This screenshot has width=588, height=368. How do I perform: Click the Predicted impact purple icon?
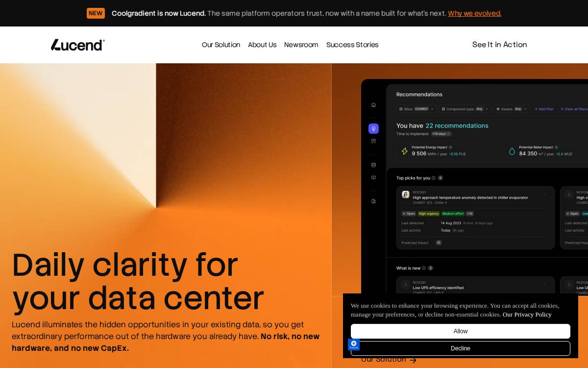pyautogui.click(x=439, y=242)
